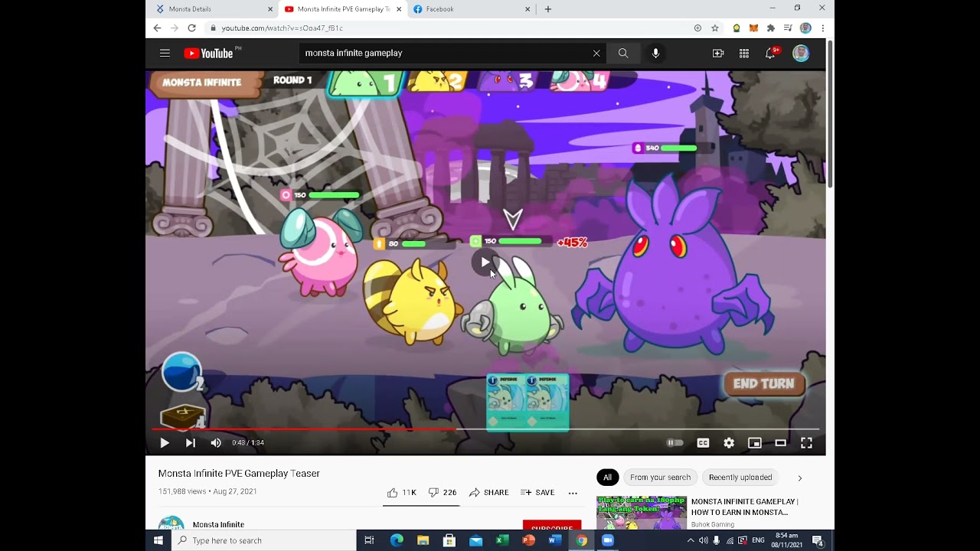Viewport: 980px width, 551px height.
Task: Open the Chrome three-dot menu
Action: pos(822,28)
